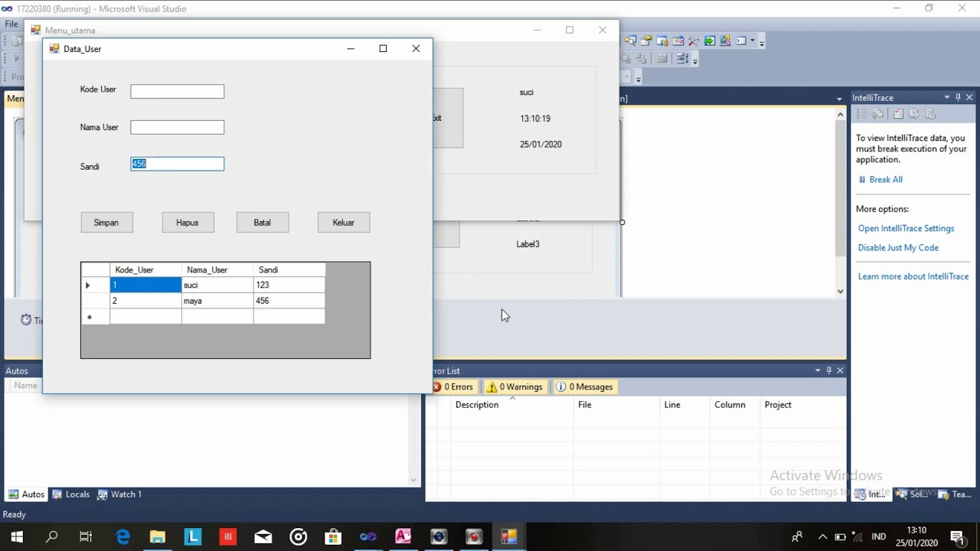Click the Kode User input field
Screen dimensions: 980x551
178,91
